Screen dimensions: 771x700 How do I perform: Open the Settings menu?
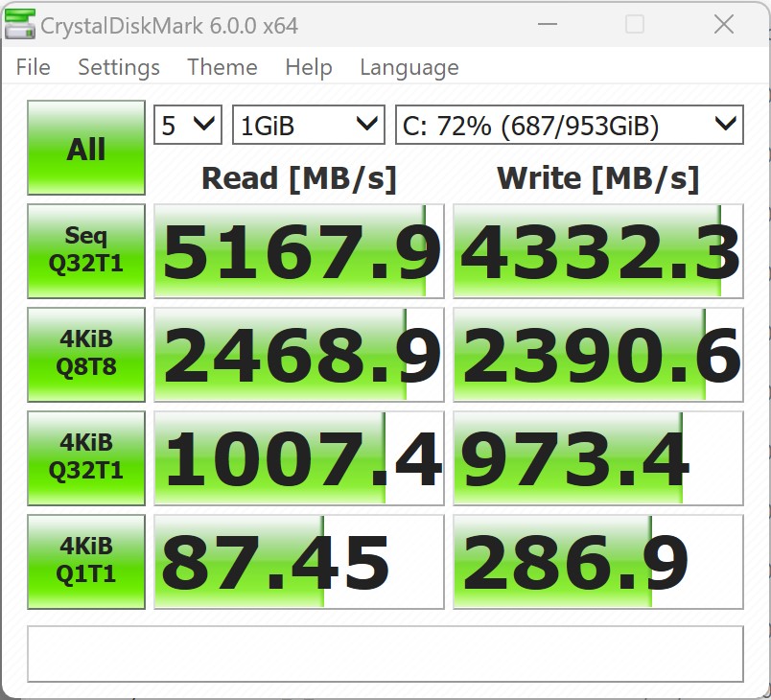(x=119, y=67)
